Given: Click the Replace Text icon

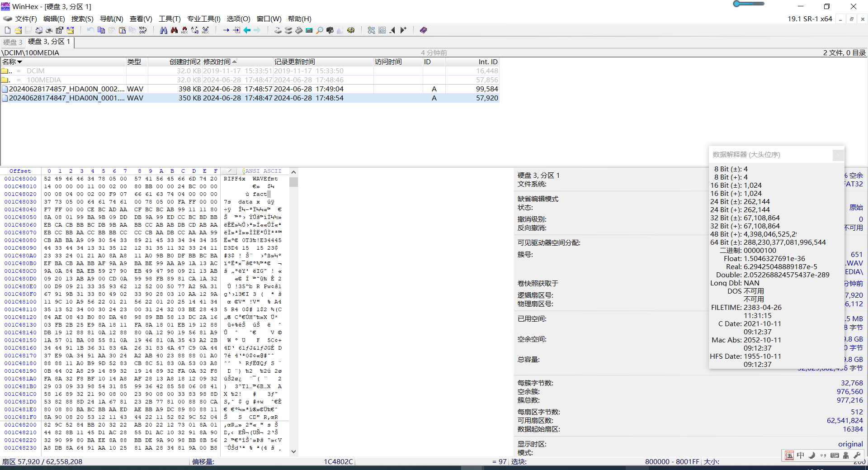Looking at the screenshot, I should (x=195, y=30).
